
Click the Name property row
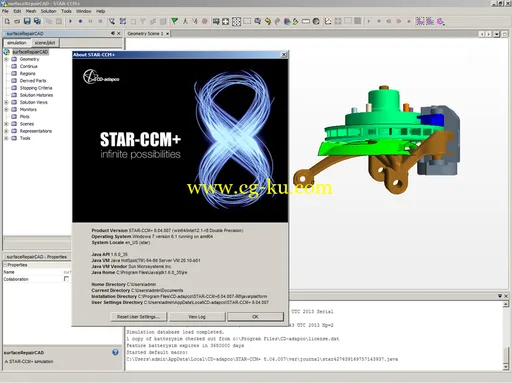pyautogui.click(x=37, y=272)
